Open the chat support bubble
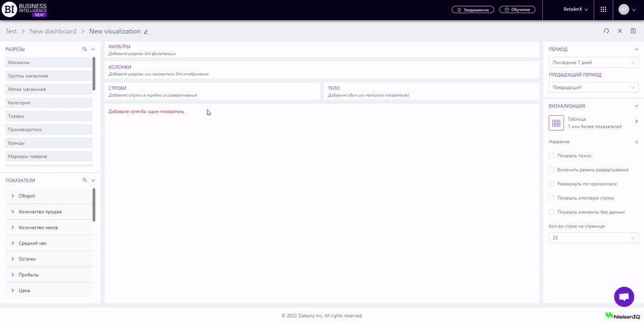The height and width of the screenshot is (322, 644). coord(624,297)
